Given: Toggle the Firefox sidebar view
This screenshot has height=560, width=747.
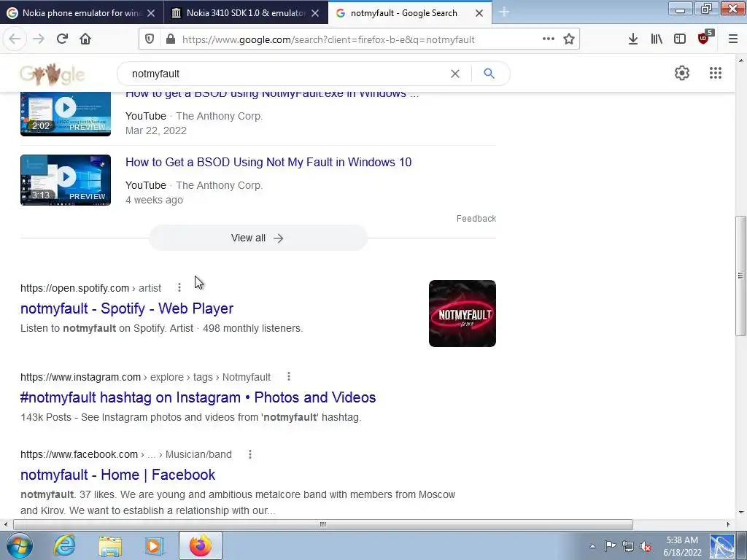Looking at the screenshot, I should coord(680,39).
